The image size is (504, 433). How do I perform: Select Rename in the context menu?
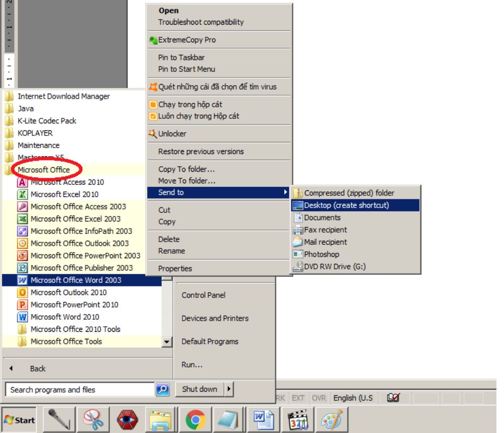click(x=219, y=251)
